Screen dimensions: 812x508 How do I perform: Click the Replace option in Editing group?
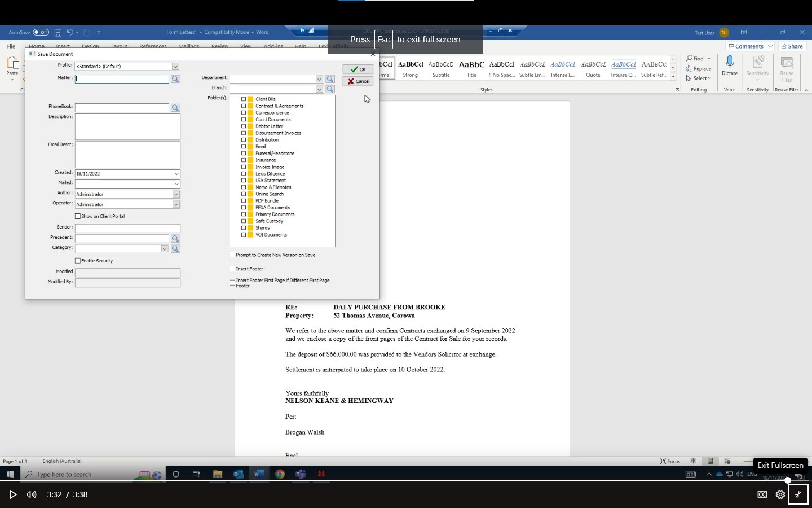[x=699, y=69]
